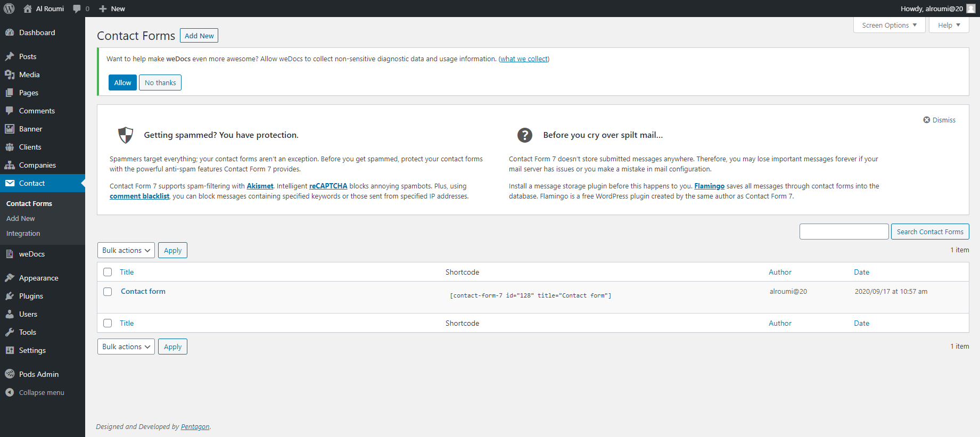
Task: Sort by Author in header row
Action: pos(780,272)
